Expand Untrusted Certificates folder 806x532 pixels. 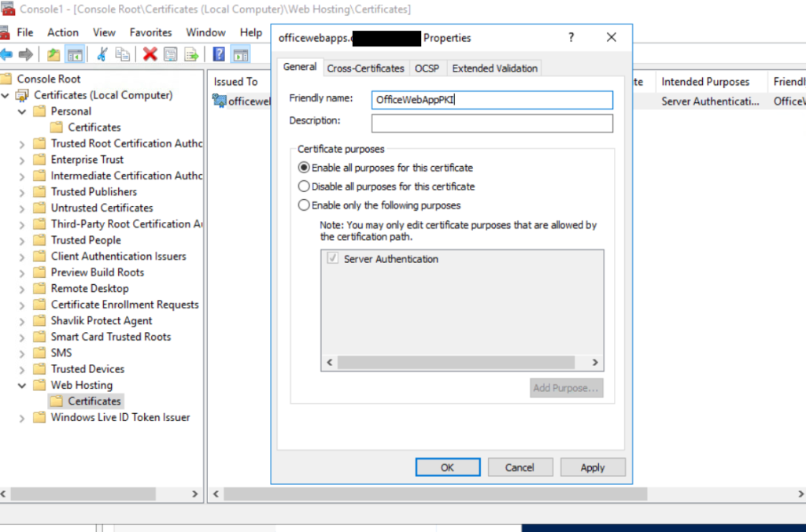coord(21,209)
